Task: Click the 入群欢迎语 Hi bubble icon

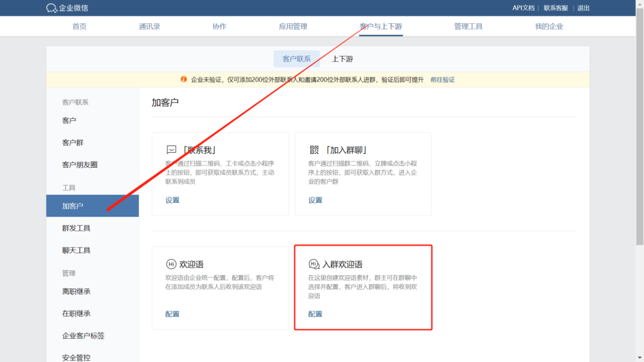Action: 314,264
